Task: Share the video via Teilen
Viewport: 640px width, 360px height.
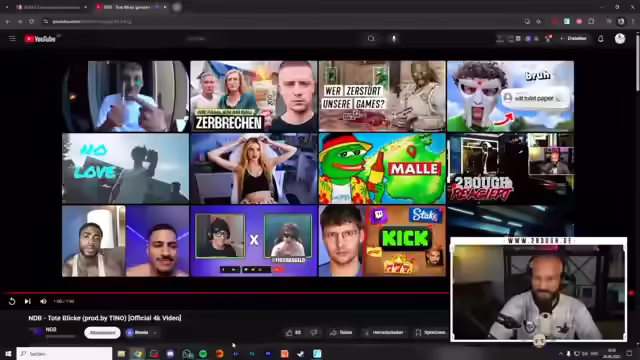Action: 341,333
